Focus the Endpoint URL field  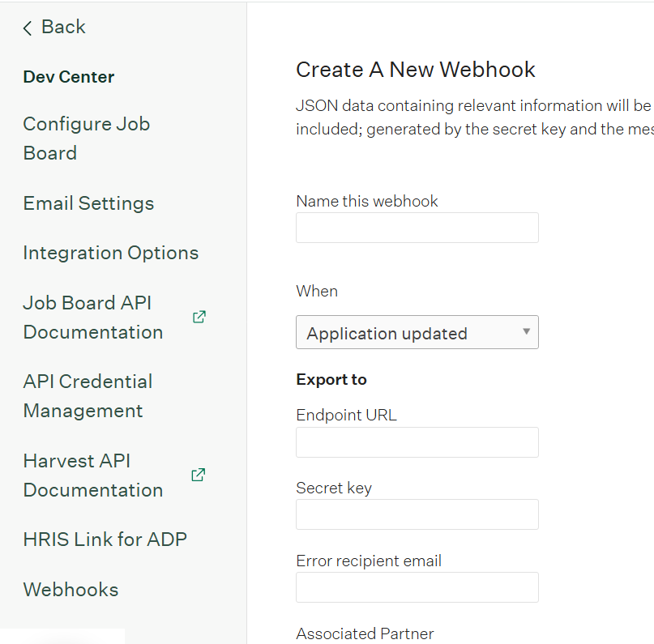tap(417, 442)
